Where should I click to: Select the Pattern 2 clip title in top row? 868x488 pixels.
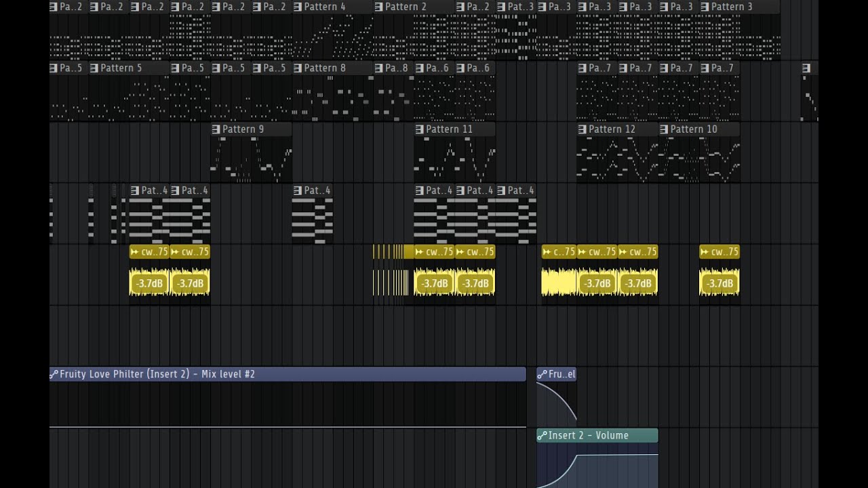406,7
